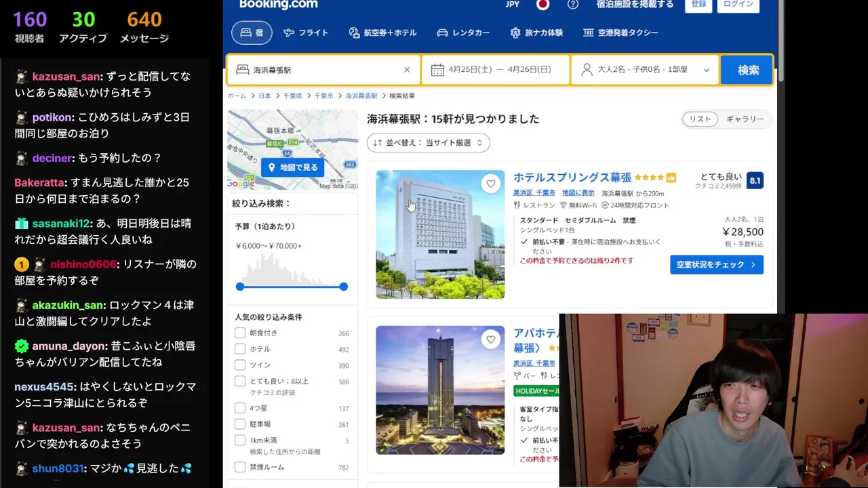Tick the ツイン filter checkbox
The width and height of the screenshot is (868, 488).
click(x=240, y=365)
